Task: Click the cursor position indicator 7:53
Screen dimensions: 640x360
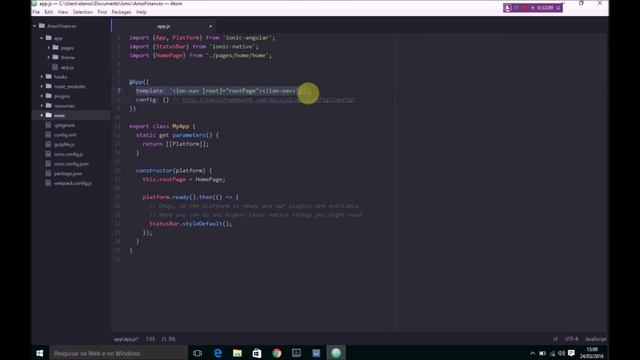Action: [x=150, y=339]
